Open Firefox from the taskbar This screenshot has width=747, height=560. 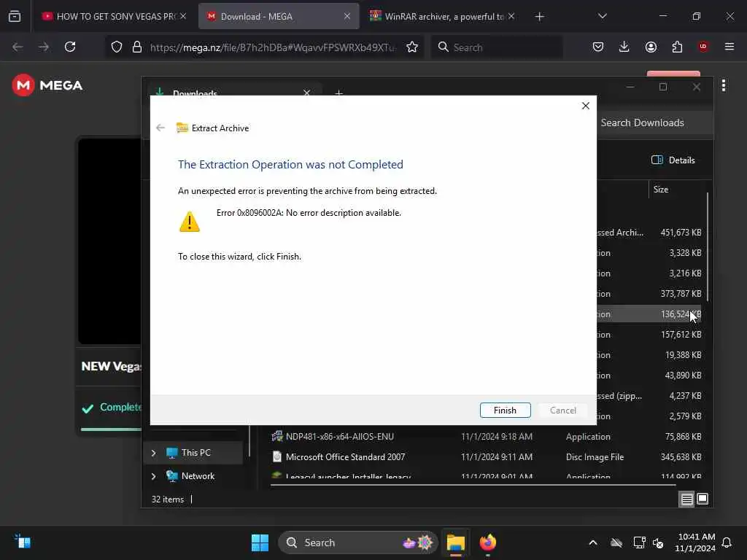487,542
